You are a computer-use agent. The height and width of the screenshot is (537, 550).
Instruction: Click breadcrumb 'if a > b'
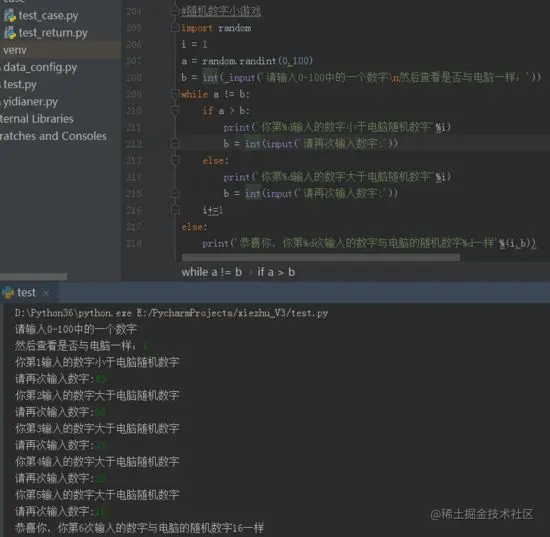click(276, 272)
